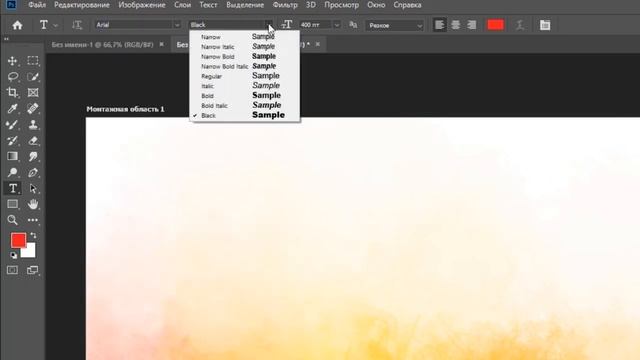
Task: Open the anti-aliasing method dropdown
Action: 394,25
